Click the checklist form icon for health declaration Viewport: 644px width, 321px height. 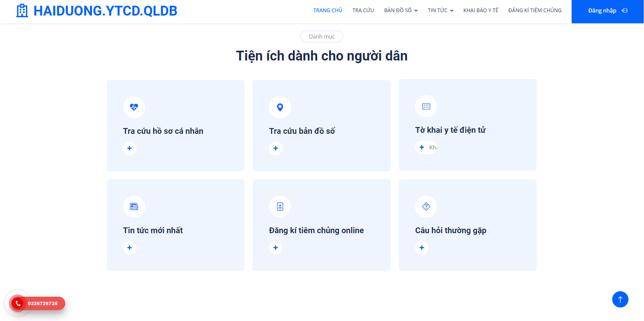click(x=426, y=106)
